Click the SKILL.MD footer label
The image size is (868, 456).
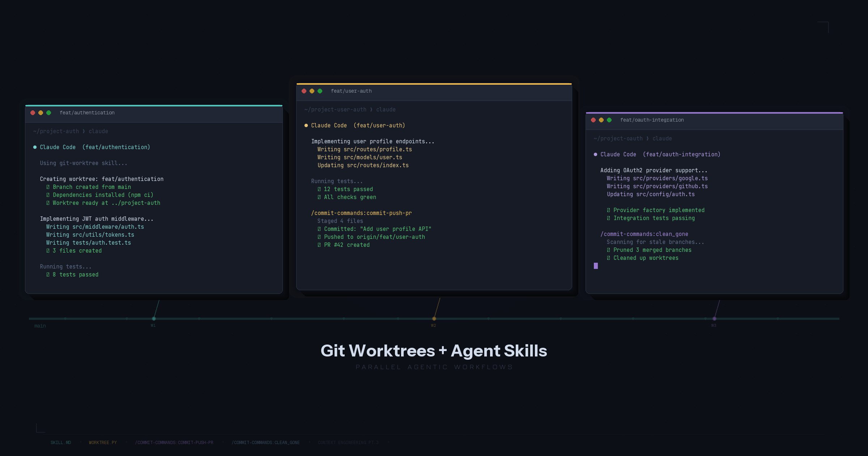click(x=61, y=443)
